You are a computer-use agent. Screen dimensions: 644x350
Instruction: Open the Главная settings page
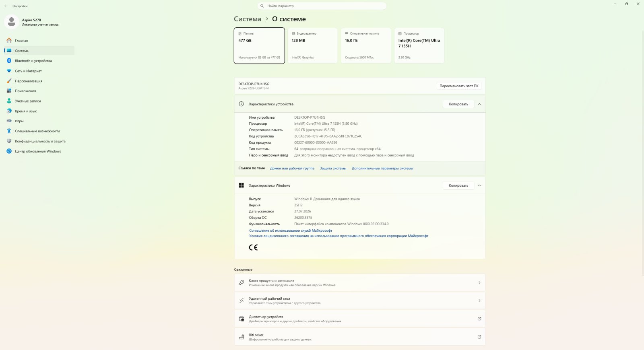coord(39,41)
